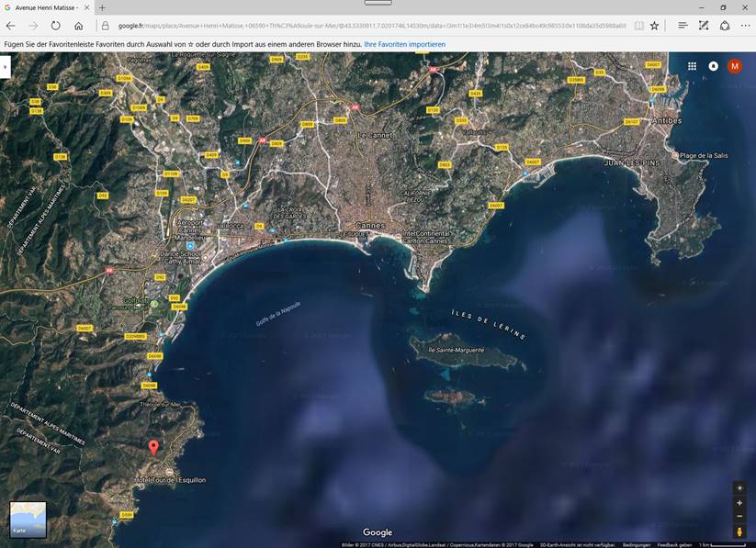The image size is (756, 548).
Task: Add page to favorites with star
Action: click(655, 26)
